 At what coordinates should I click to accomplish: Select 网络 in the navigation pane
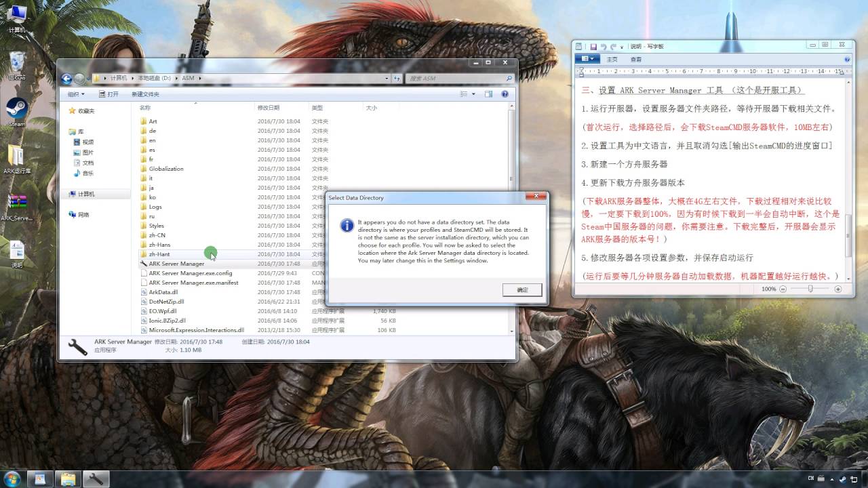click(79, 214)
